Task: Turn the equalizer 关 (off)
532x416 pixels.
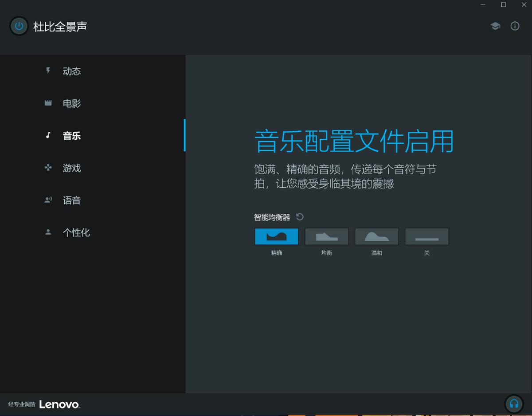Action: (427, 236)
